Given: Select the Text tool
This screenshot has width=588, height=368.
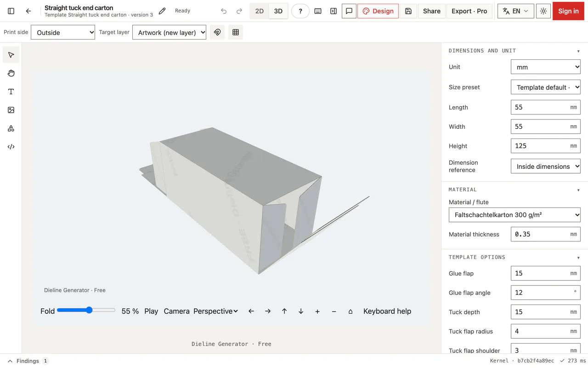Looking at the screenshot, I should [11, 92].
